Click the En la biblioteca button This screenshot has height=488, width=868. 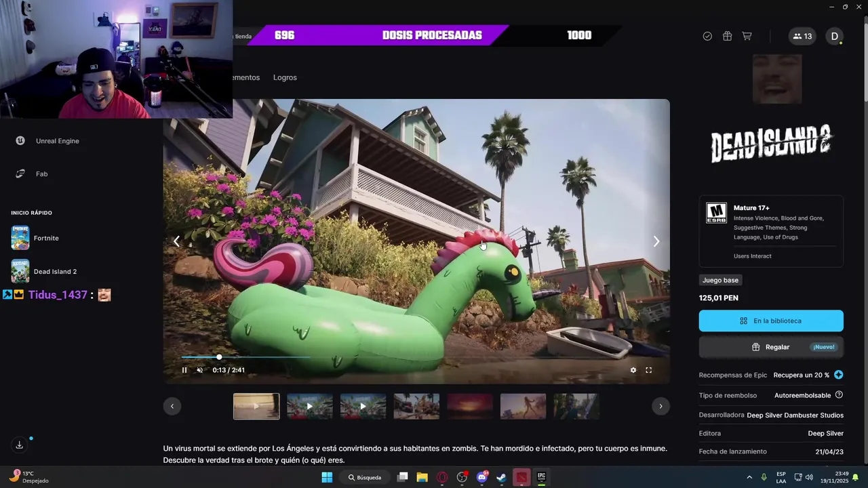pos(771,321)
